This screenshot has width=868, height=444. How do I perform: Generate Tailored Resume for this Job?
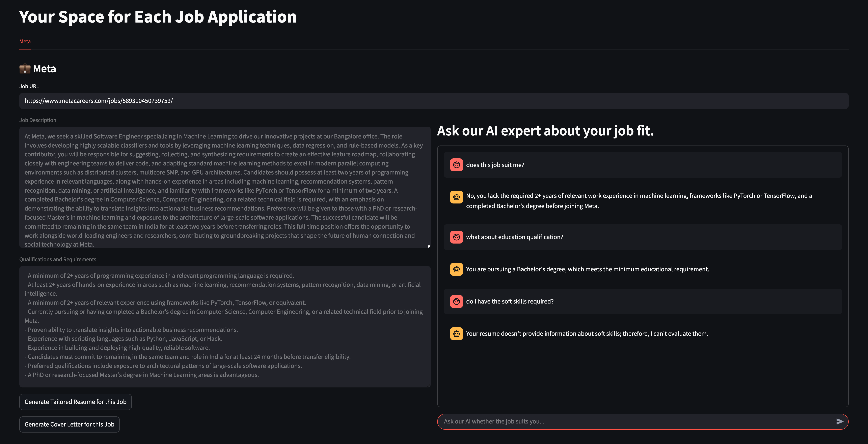(76, 402)
